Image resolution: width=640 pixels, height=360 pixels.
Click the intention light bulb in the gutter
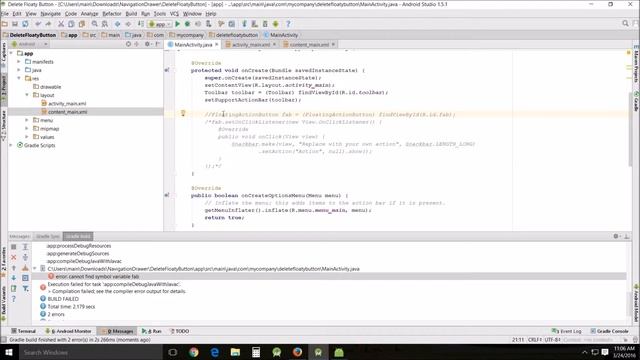pyautogui.click(x=183, y=113)
